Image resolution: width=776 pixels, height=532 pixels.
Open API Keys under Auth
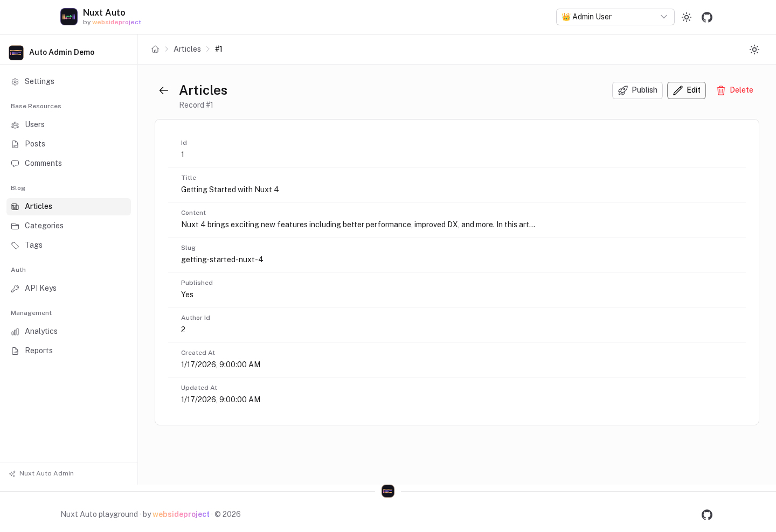(x=69, y=289)
